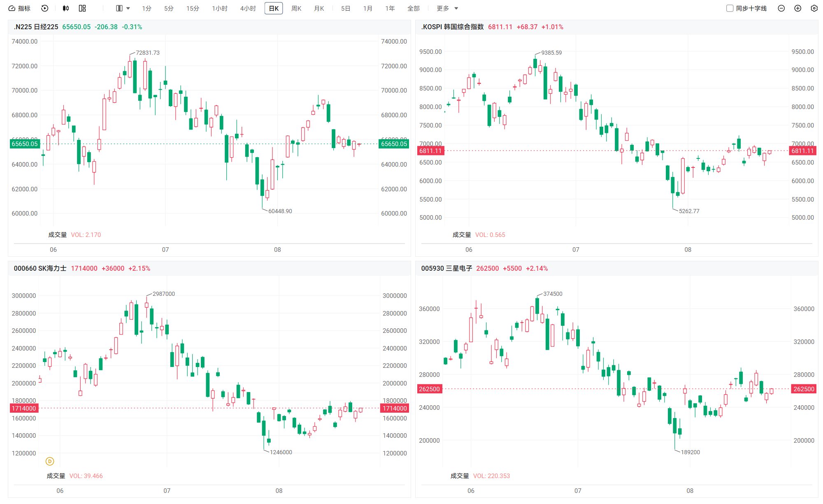Enable the 同步十字线 checkbox
The width and height of the screenshot is (823, 504).
click(x=730, y=8)
